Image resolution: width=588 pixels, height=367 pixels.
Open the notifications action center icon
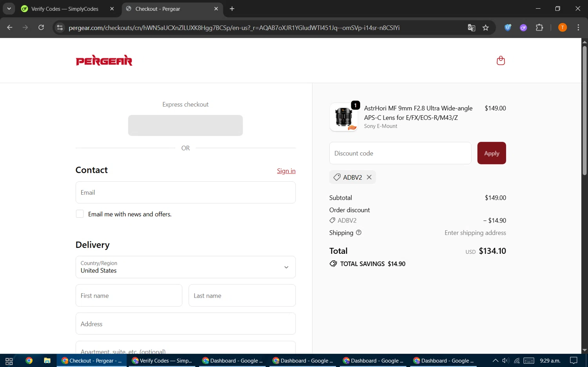coord(573,361)
